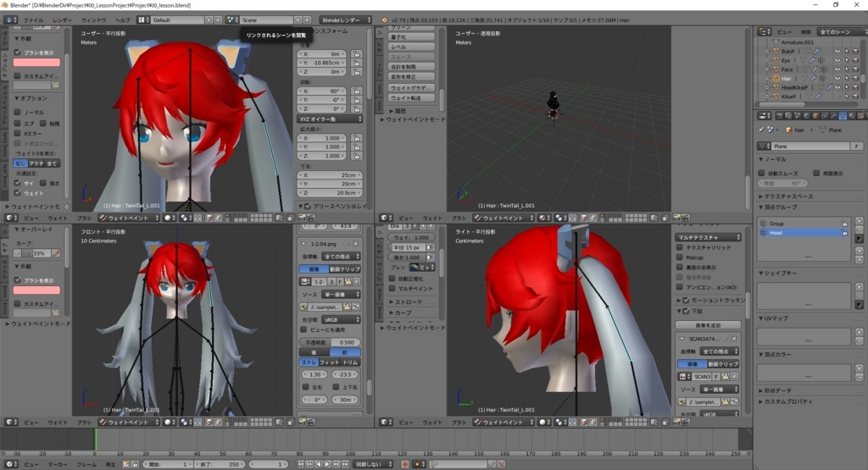The width and height of the screenshot is (868, 470).
Task: Enable the Matcap checkbox
Action: pyautogui.click(x=680, y=257)
